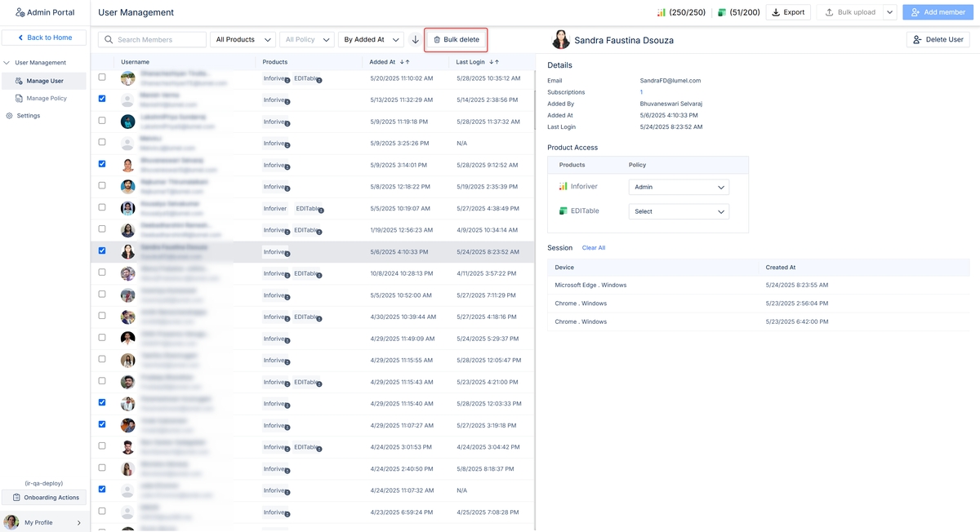
Task: Open the Inforiver policy Admin dropdown
Action: 679,187
